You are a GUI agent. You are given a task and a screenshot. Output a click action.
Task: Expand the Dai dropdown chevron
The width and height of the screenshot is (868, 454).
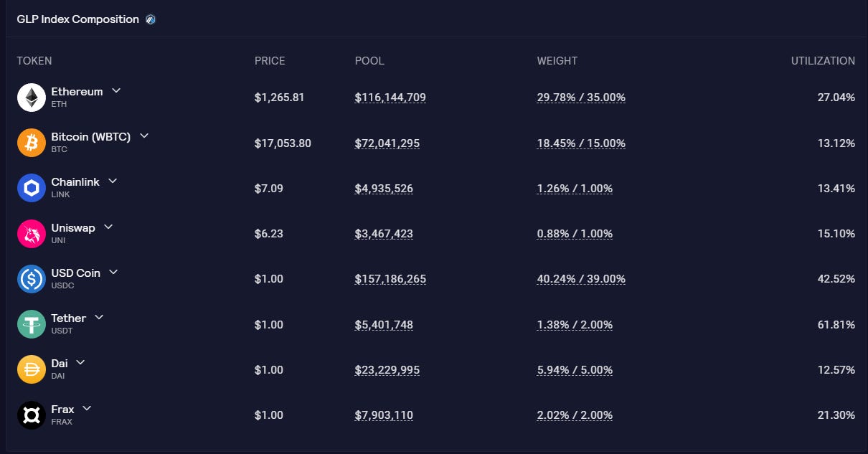tap(79, 362)
